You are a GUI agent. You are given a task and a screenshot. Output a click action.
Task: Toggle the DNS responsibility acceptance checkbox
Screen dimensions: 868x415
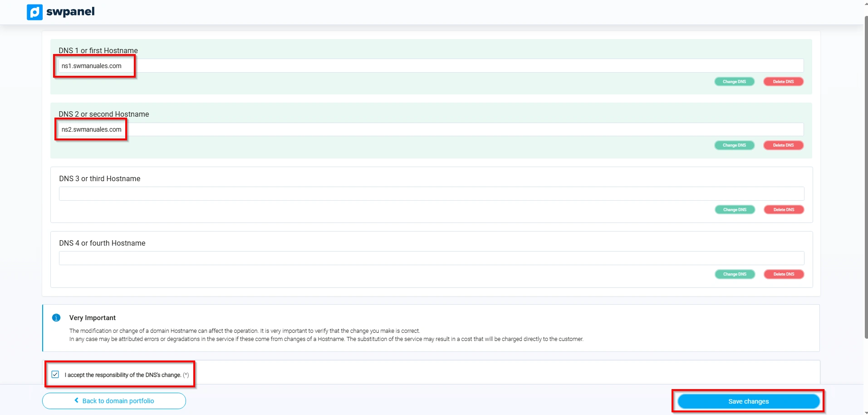pos(55,375)
